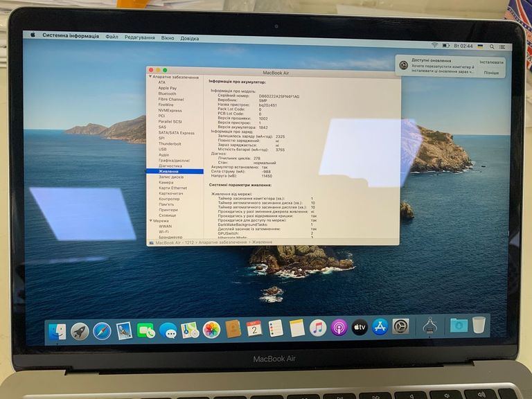Open the Trash in the Dock
The width and height of the screenshot is (532, 399).
coord(479,325)
